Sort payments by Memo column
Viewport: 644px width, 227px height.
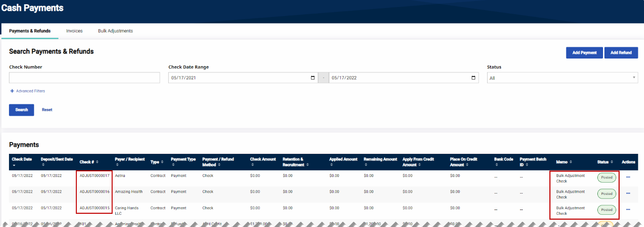563,162
